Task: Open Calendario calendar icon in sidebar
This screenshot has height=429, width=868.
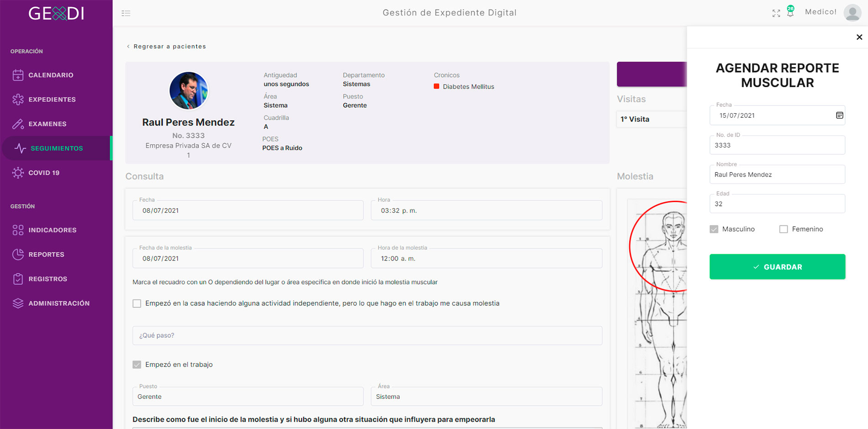Action: pyautogui.click(x=18, y=75)
